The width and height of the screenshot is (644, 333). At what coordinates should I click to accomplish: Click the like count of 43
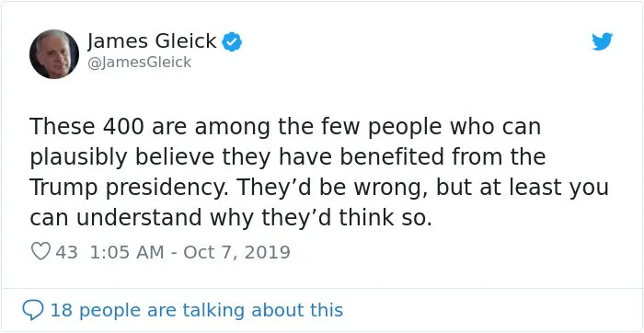pyautogui.click(x=66, y=252)
